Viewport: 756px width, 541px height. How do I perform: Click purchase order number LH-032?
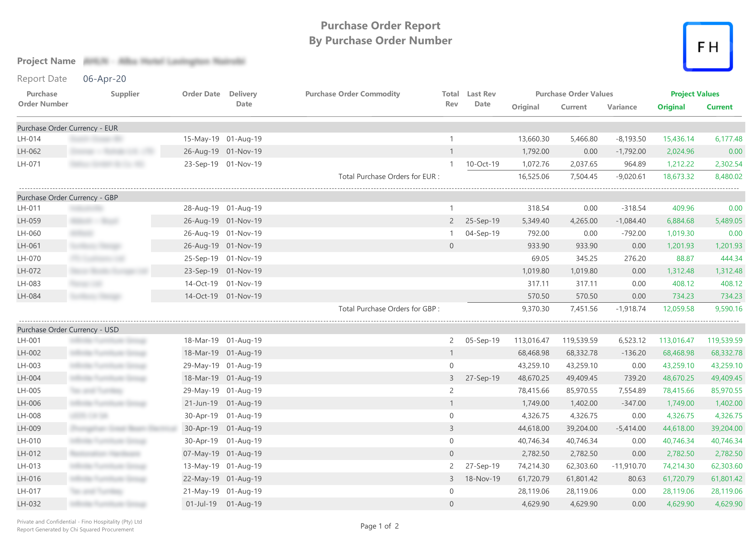tap(29, 504)
